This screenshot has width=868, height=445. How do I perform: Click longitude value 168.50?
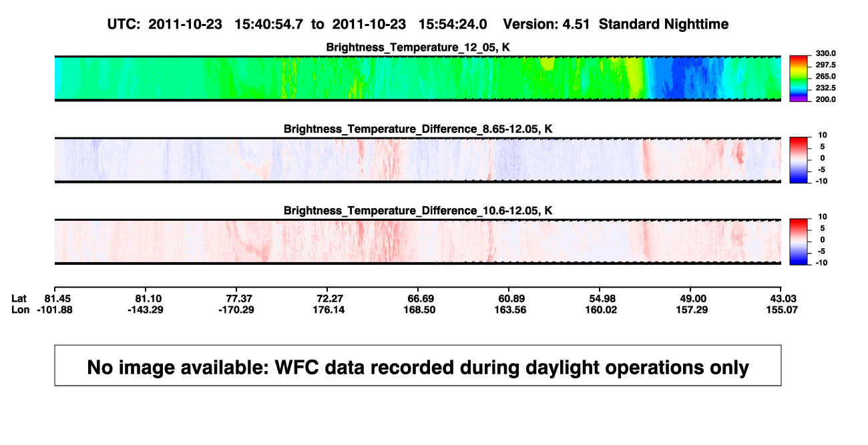click(419, 310)
